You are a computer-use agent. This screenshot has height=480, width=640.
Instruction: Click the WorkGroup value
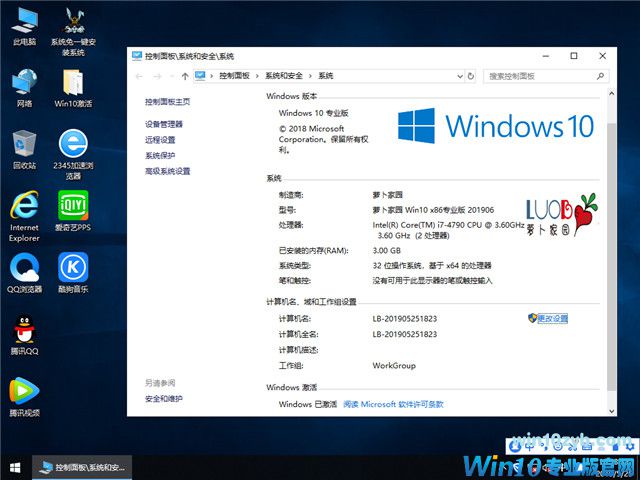pyautogui.click(x=394, y=365)
